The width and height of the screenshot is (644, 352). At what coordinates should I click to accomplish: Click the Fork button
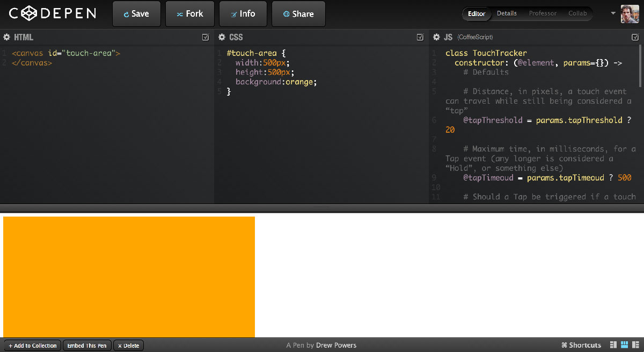[x=189, y=13]
